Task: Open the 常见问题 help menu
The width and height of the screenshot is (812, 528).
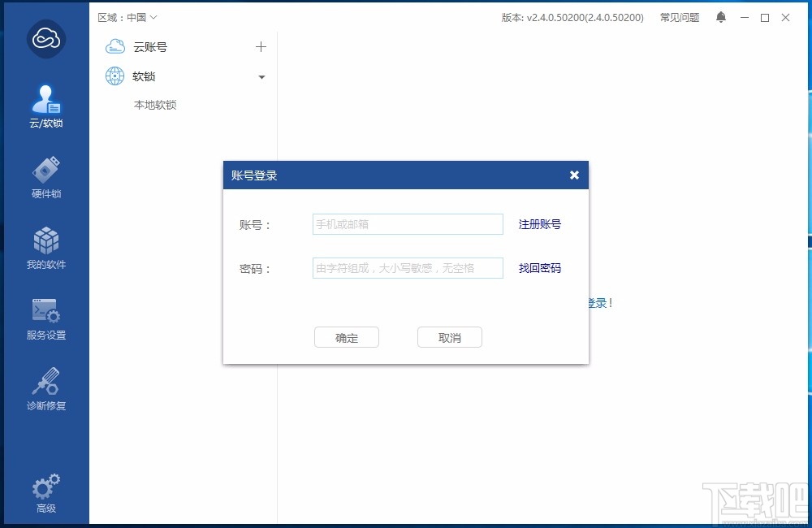Action: (x=680, y=16)
